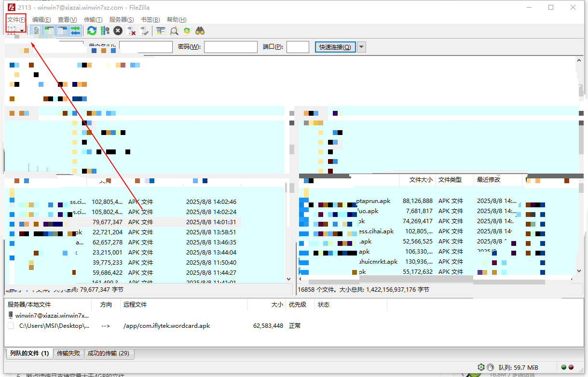Toggle the message log display
Screen dimensions: 588x377
click(36, 30)
